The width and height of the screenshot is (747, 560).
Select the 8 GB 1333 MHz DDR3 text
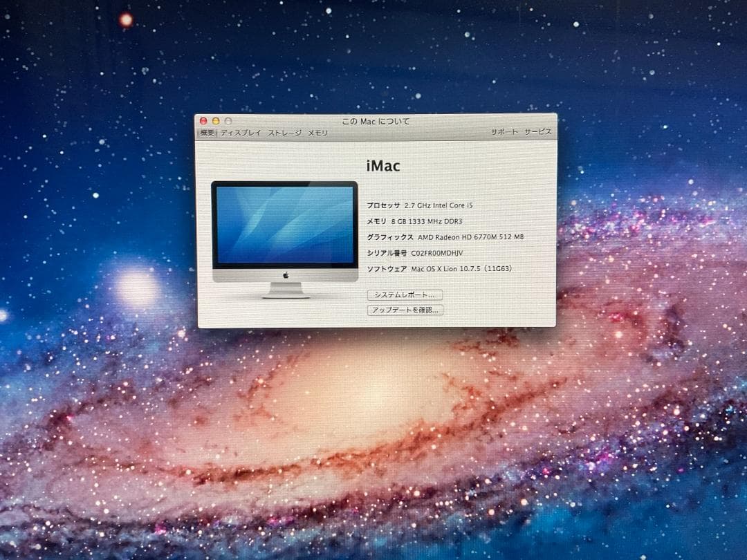point(427,221)
